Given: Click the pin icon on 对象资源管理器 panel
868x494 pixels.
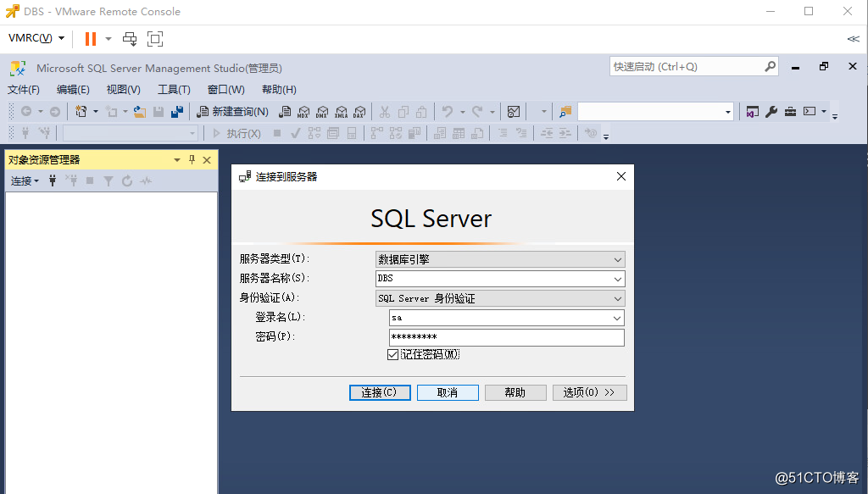Looking at the screenshot, I should pos(192,160).
